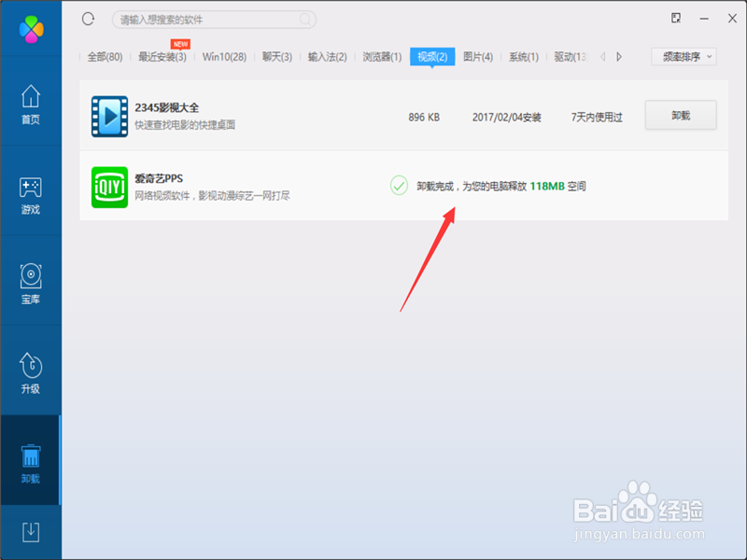Click the skin/menu icon near minimize
This screenshot has height=560, width=747.
click(x=675, y=18)
